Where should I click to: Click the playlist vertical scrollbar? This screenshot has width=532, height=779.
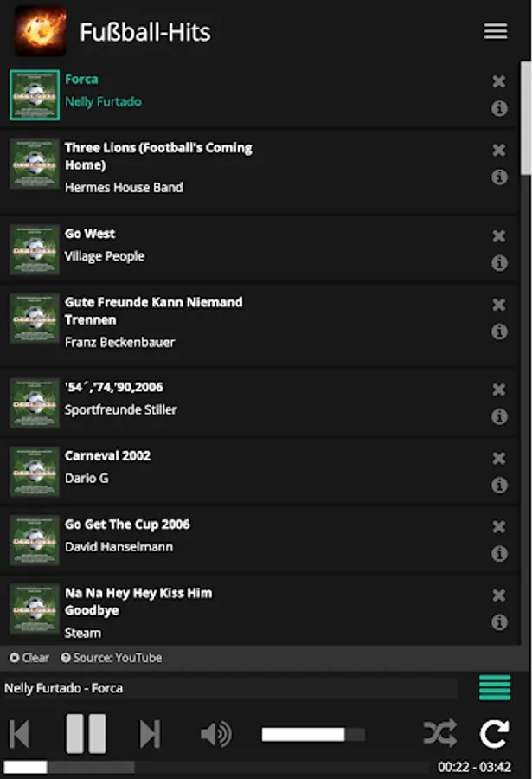[x=526, y=119]
